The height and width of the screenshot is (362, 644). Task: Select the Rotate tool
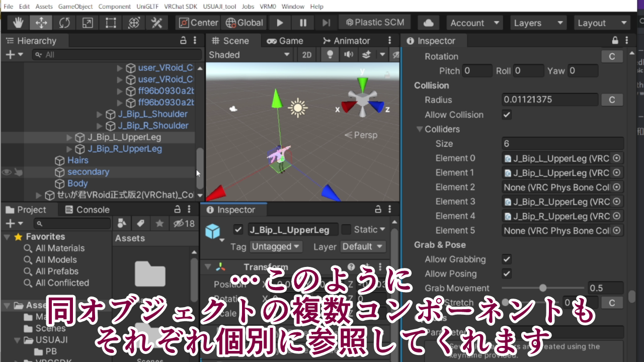point(64,22)
